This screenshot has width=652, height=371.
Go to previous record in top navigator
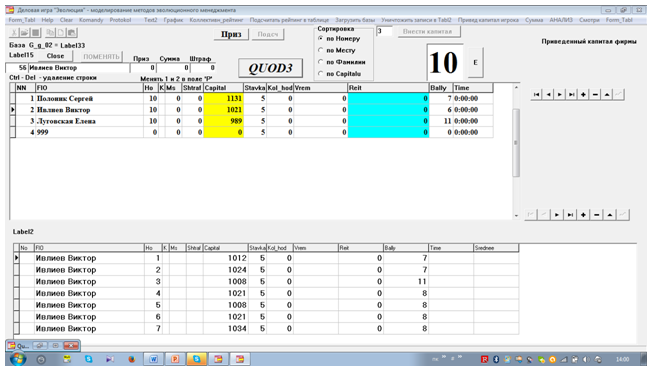click(548, 94)
